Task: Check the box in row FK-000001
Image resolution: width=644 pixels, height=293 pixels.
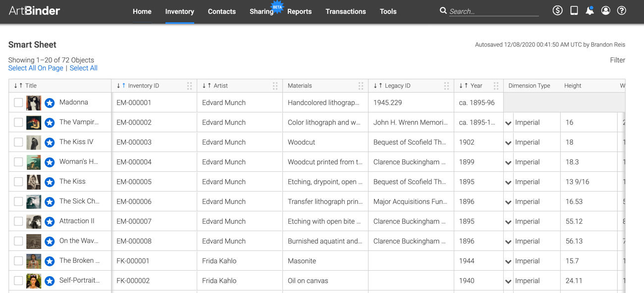Action: pyautogui.click(x=18, y=261)
